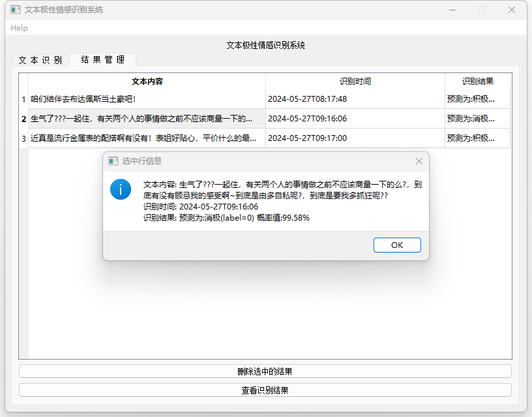The width and height of the screenshot is (532, 417).
Task: Click time cell 2024-05-27T08:17:48
Action: (x=355, y=99)
